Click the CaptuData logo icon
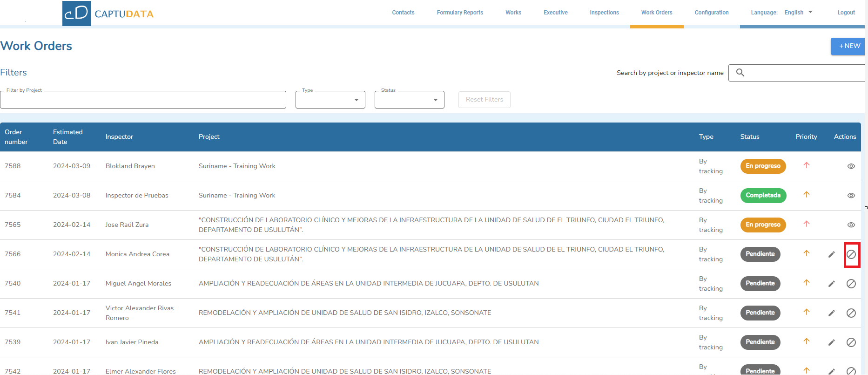Screen dimensions: 868x375 [76, 13]
